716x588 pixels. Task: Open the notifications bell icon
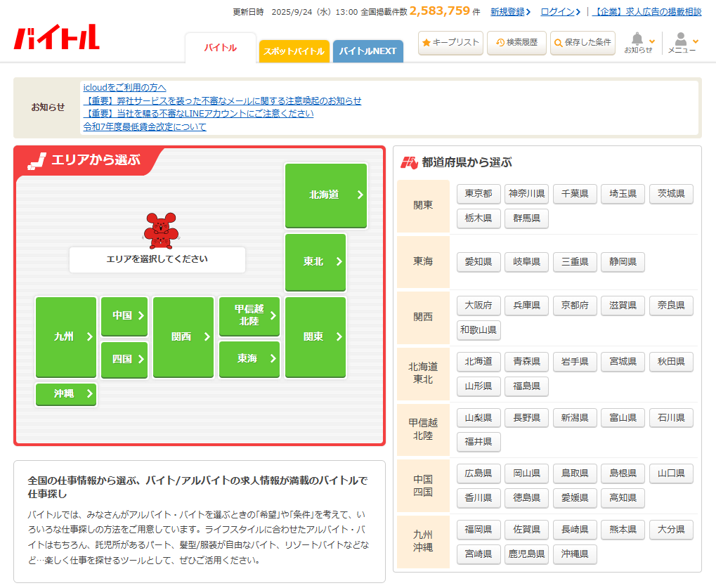click(x=638, y=40)
